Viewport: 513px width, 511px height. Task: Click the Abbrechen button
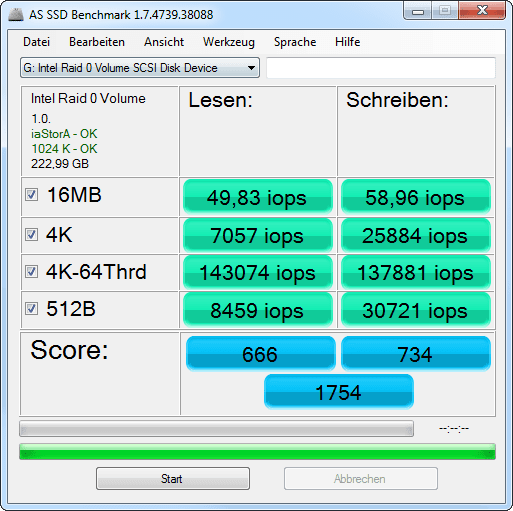[361, 479]
